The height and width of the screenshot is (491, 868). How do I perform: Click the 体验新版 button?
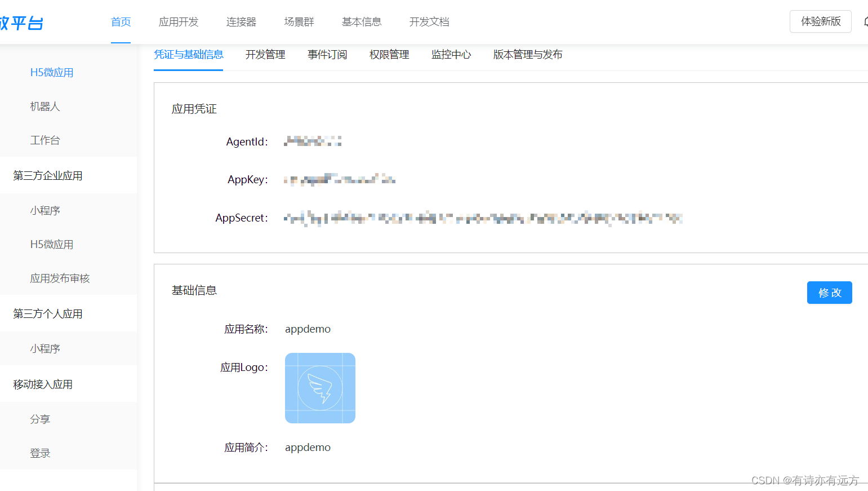point(821,21)
